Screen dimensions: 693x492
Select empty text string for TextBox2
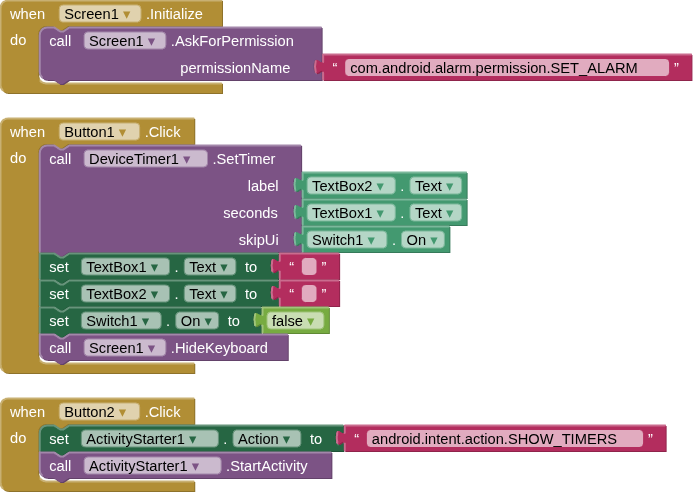[x=309, y=294]
